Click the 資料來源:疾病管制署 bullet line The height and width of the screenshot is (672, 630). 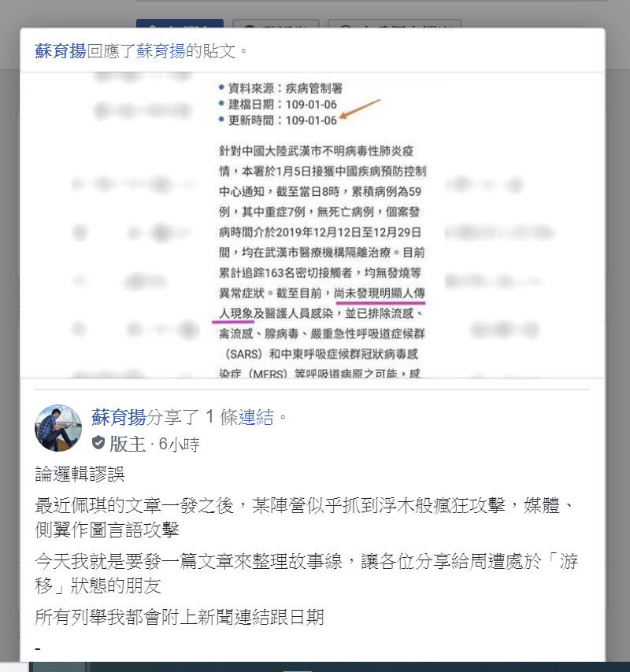coord(280,88)
